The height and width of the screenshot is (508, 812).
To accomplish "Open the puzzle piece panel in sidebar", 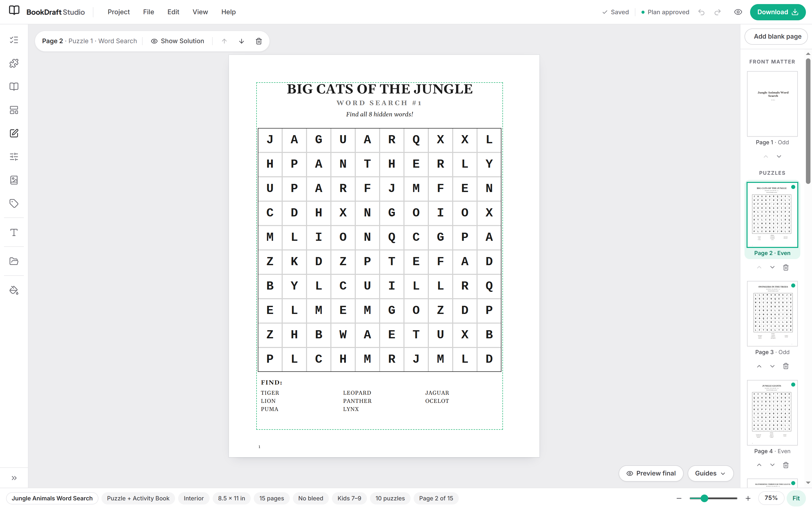I will point(14,63).
